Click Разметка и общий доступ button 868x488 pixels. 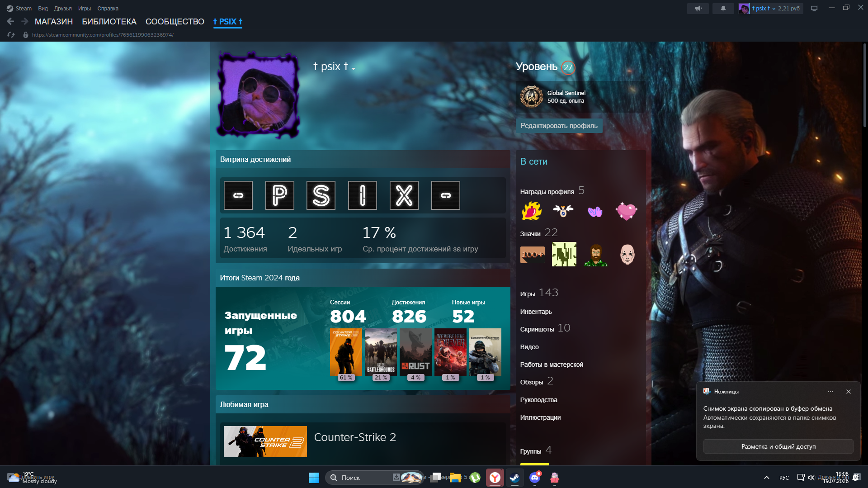pyautogui.click(x=778, y=446)
